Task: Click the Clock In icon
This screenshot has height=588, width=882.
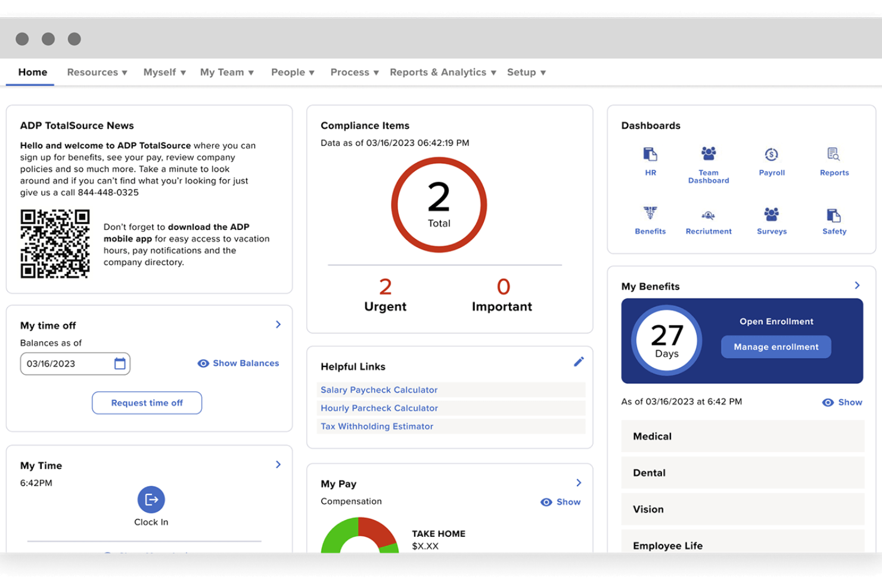Action: [x=151, y=499]
